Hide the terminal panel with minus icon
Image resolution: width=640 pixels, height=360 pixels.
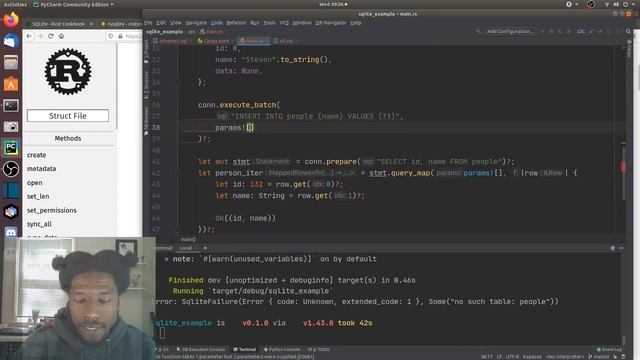621,248
